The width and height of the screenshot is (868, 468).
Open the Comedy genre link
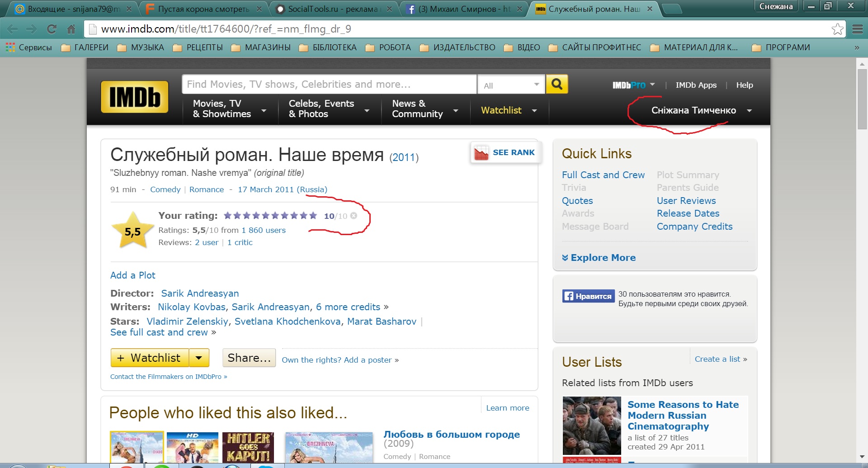(x=165, y=189)
